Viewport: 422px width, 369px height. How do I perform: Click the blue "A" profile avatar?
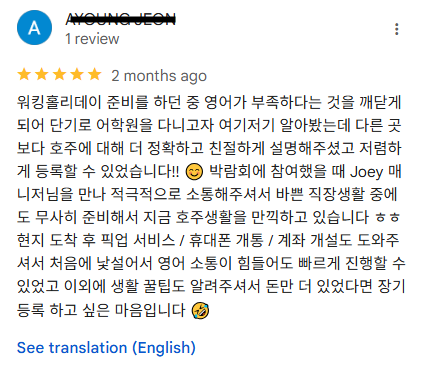34,28
